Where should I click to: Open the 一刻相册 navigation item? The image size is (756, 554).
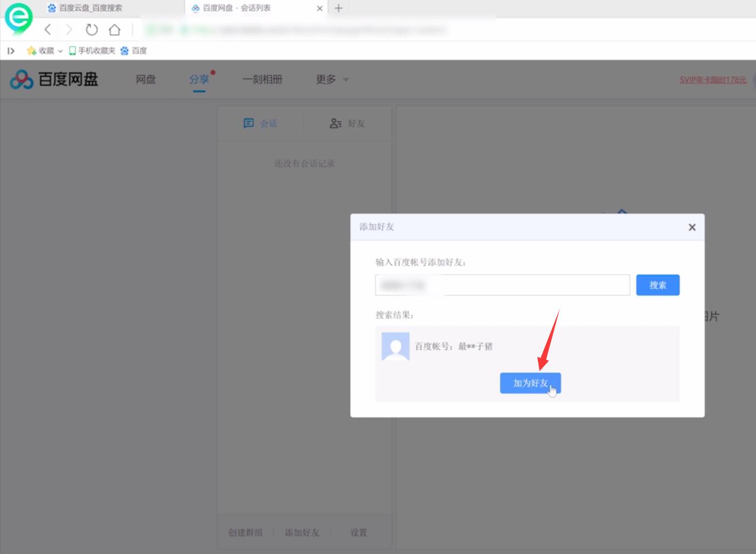(x=263, y=79)
